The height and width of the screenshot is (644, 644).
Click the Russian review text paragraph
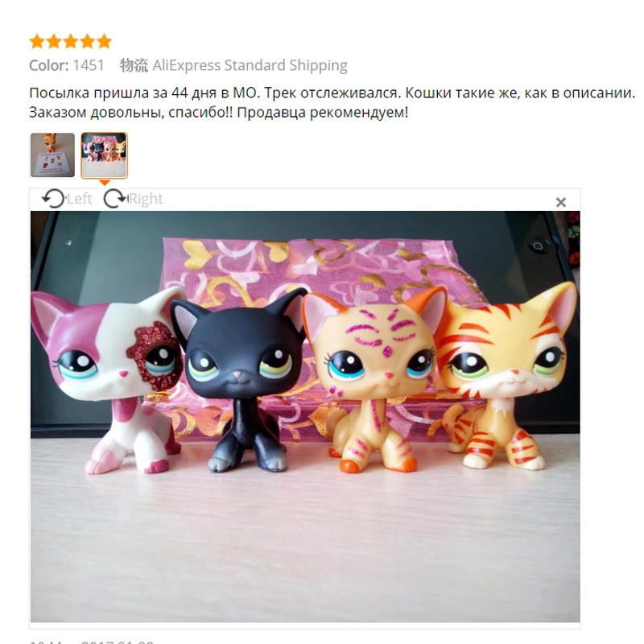click(x=332, y=102)
